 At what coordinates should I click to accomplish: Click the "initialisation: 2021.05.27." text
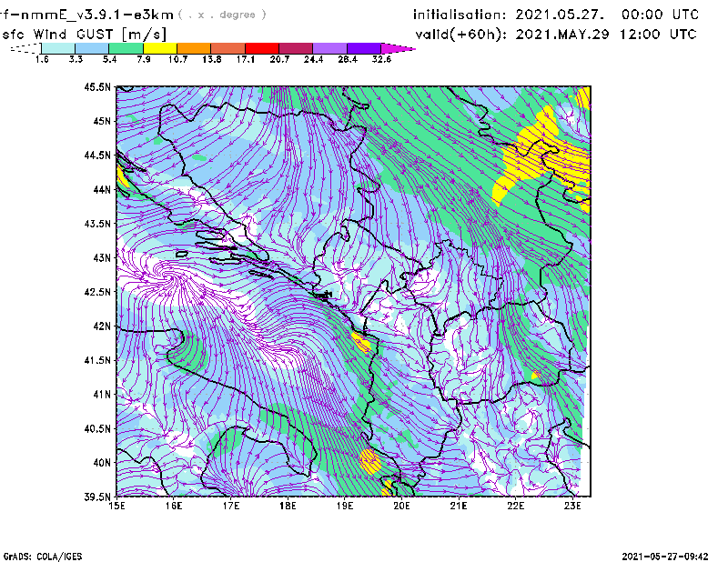pos(510,15)
